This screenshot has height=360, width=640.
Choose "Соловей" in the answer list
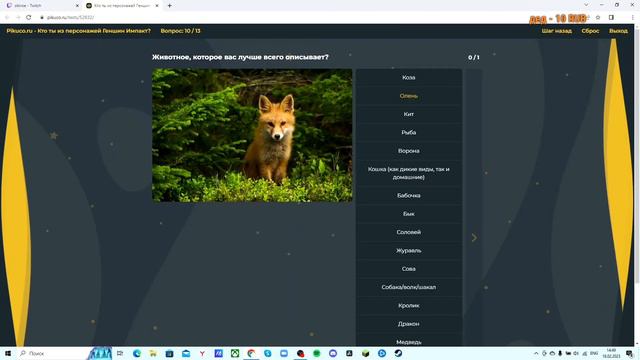tap(409, 232)
